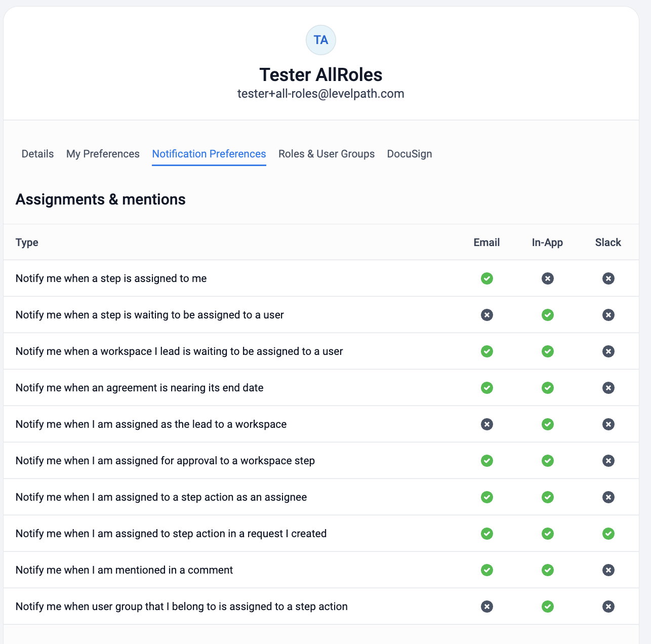Enable Slack alerts for approval on workspace step
651x644 pixels.
[608, 461]
